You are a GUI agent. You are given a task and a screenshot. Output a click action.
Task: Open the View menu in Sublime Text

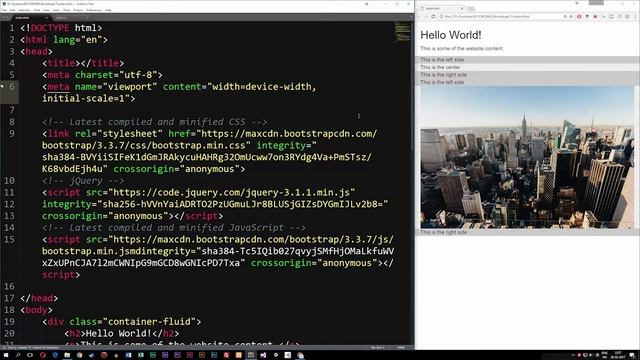pos(46,10)
